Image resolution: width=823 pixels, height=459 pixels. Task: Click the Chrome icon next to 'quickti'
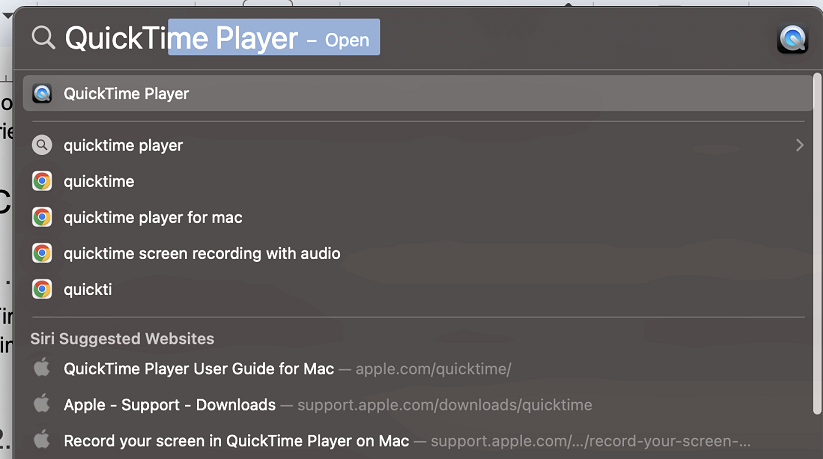point(42,289)
